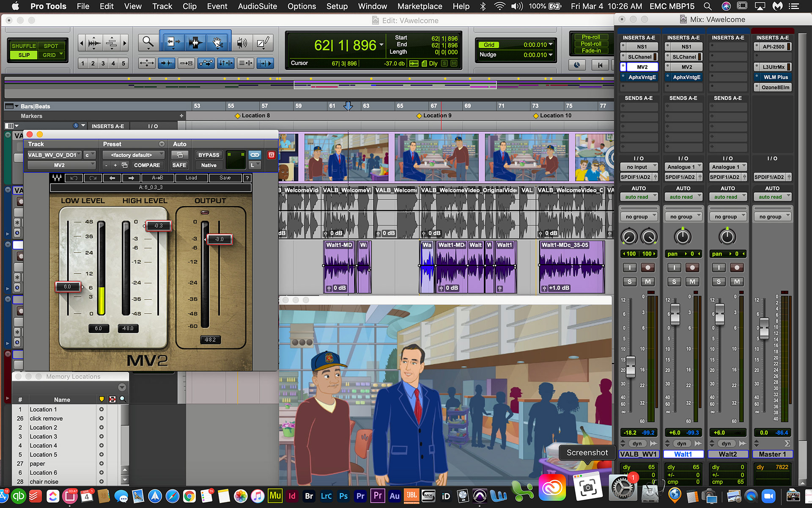Enable SLIP edit mode
The width and height of the screenshot is (812, 508).
tap(24, 55)
